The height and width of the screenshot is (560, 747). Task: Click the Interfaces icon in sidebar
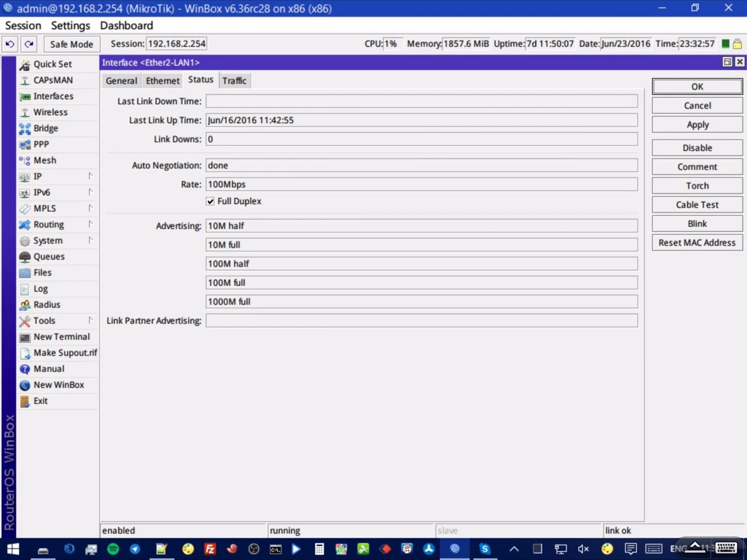(25, 96)
